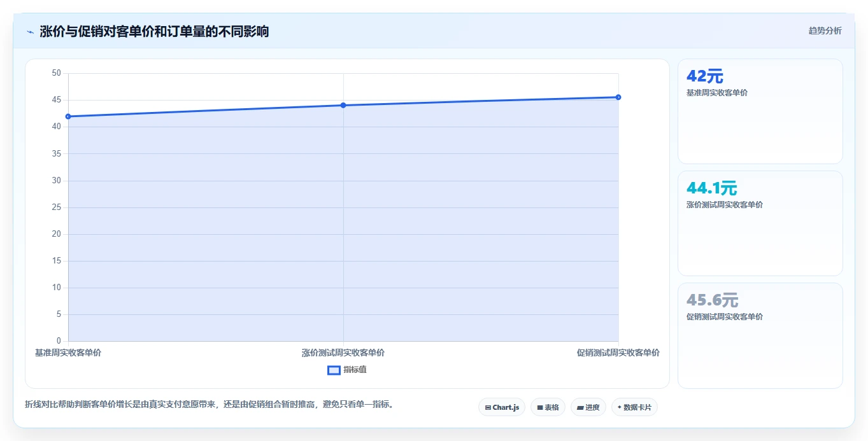
Task: Select the 表格 tag chip
Action: [x=548, y=407]
